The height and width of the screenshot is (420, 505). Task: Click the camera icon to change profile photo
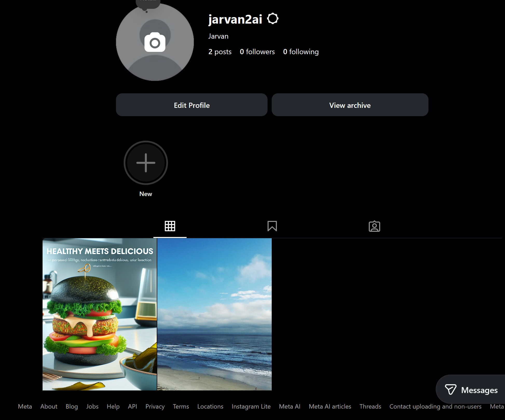(155, 42)
